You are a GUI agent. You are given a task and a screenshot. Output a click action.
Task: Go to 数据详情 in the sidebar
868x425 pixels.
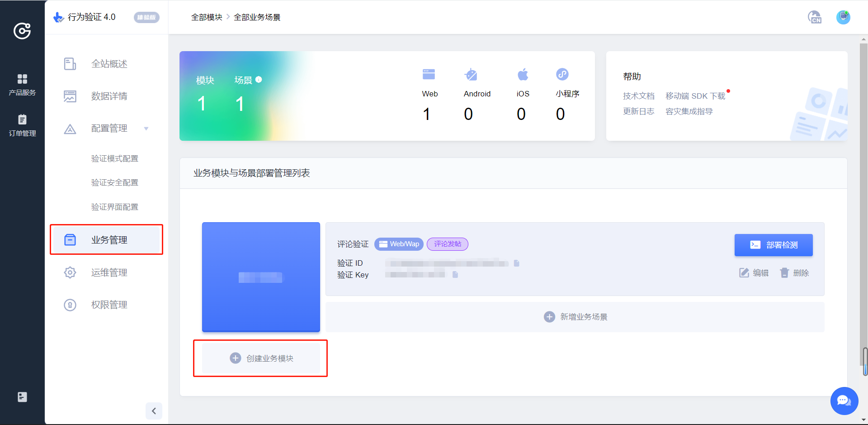click(x=109, y=96)
